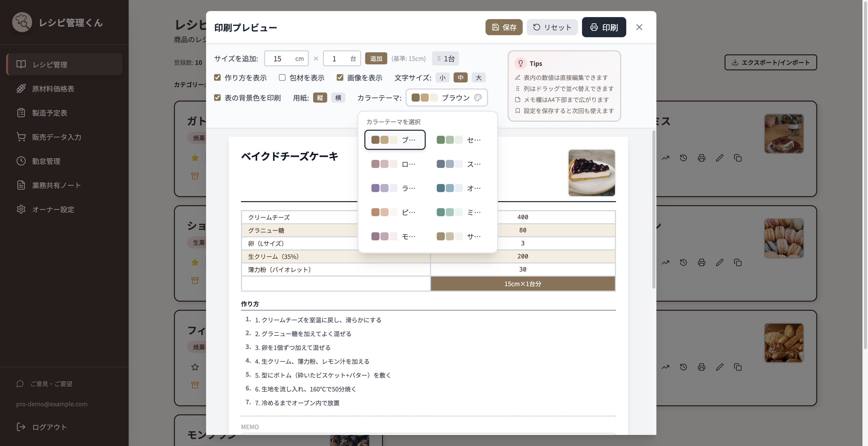Toggle the 表の背景色を印刷 checkbox
Image resolution: width=868 pixels, height=446 pixels.
[217, 98]
